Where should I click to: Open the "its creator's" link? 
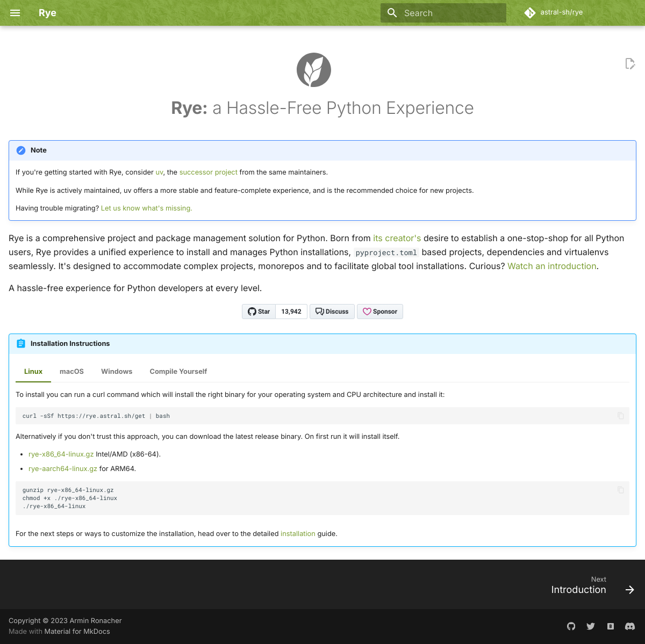coord(397,238)
